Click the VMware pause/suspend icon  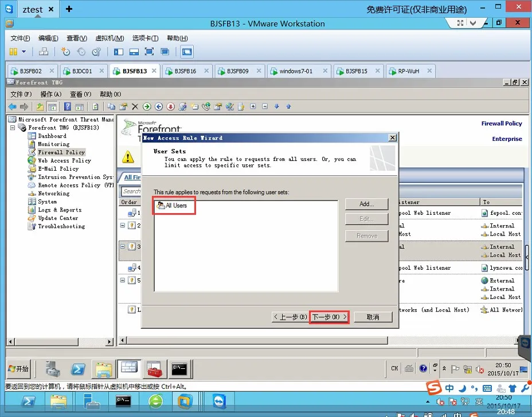[x=13, y=52]
